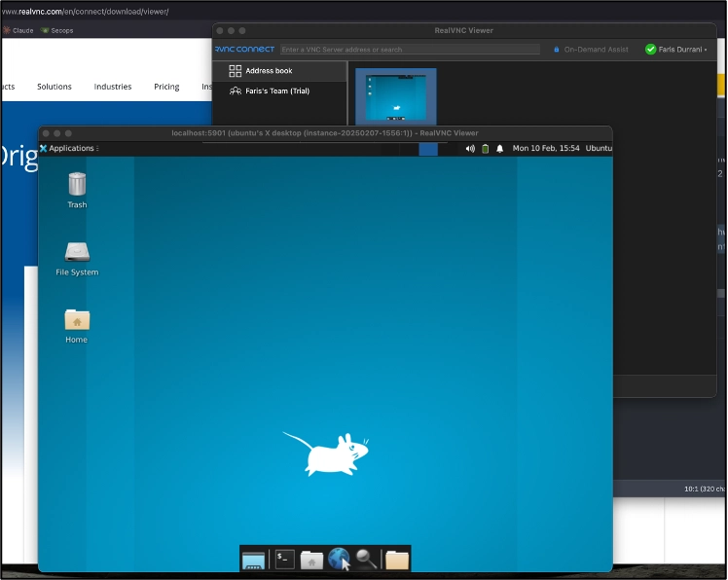This screenshot has width=728, height=580.
Task: Launch the Web Browser globe in dock
Action: pyautogui.click(x=339, y=559)
